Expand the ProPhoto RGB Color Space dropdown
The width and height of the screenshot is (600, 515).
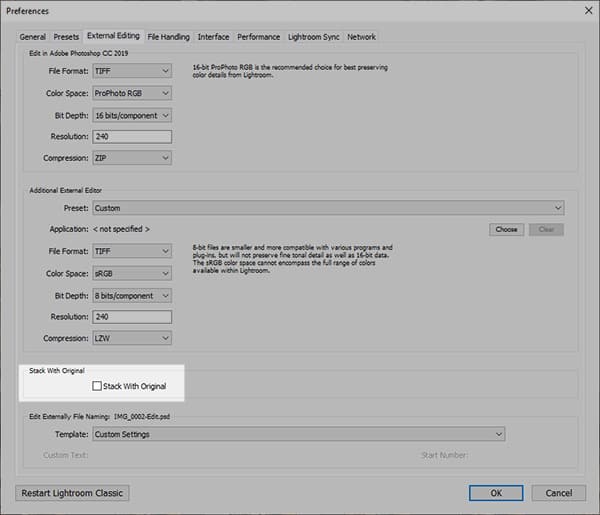point(132,93)
